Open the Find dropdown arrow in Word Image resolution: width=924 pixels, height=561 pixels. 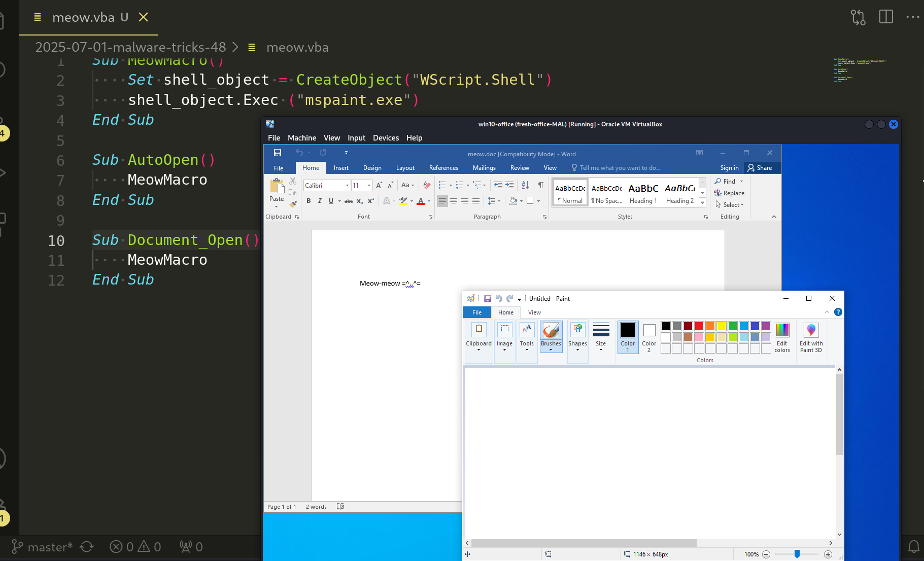[741, 182]
